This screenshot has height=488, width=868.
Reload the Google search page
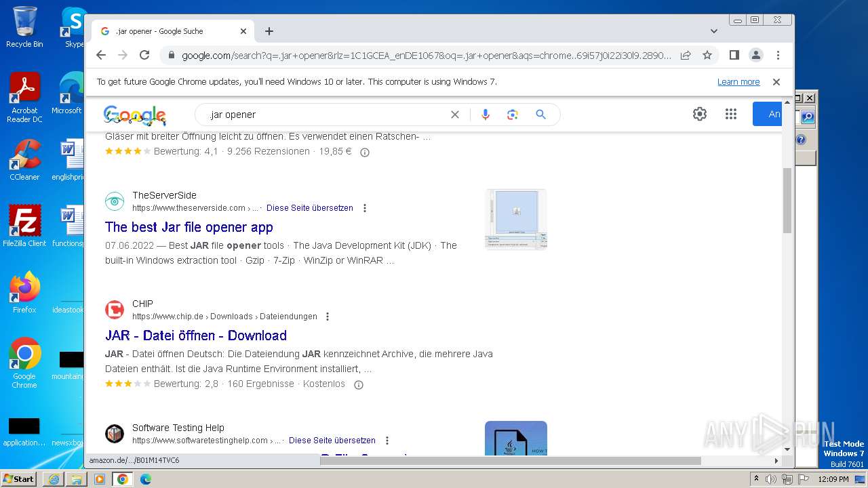[x=144, y=55]
